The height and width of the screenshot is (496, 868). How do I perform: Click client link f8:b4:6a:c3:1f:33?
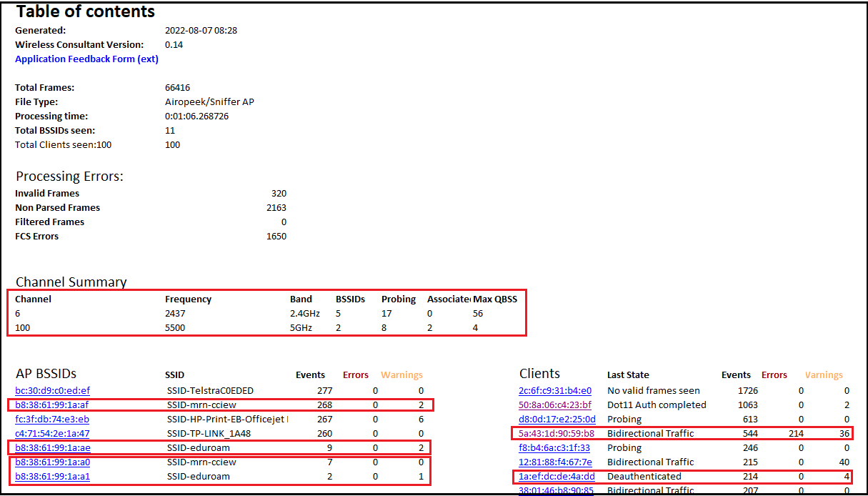pyautogui.click(x=554, y=447)
